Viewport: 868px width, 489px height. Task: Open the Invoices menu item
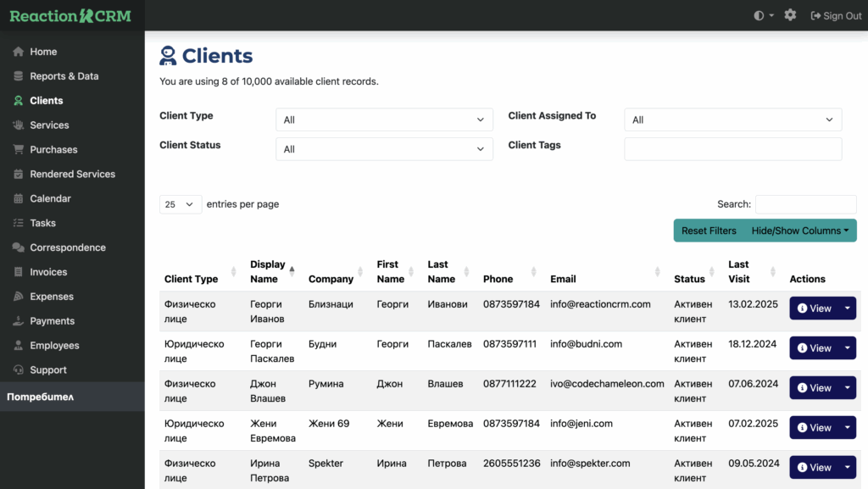tap(48, 272)
